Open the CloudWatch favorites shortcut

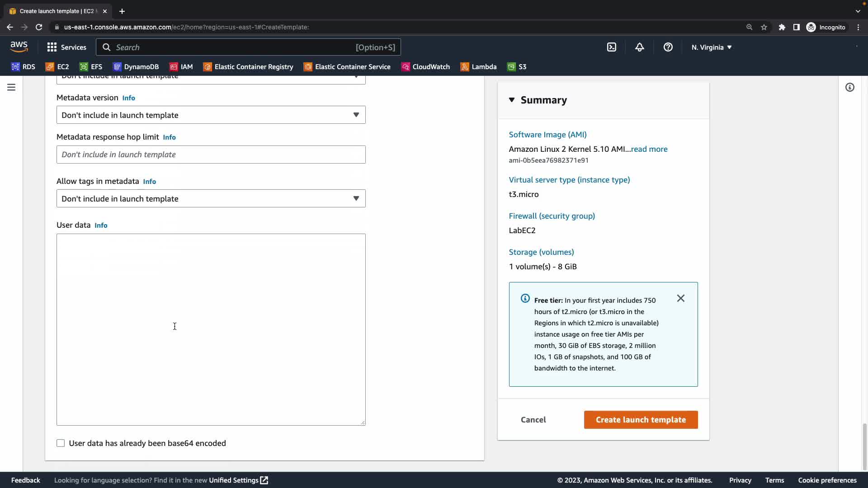point(425,67)
